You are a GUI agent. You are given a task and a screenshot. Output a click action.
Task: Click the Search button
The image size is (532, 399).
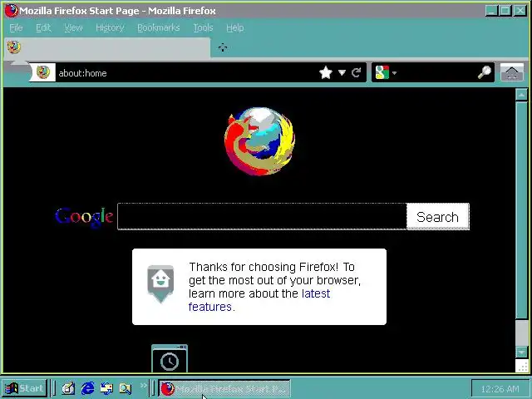(x=438, y=216)
